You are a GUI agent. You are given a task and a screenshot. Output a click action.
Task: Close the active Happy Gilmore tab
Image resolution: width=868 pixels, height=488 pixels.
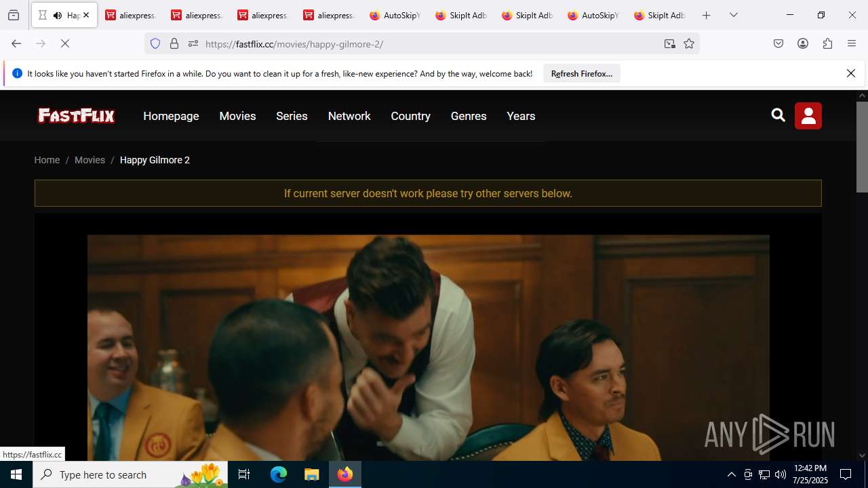[x=86, y=15]
